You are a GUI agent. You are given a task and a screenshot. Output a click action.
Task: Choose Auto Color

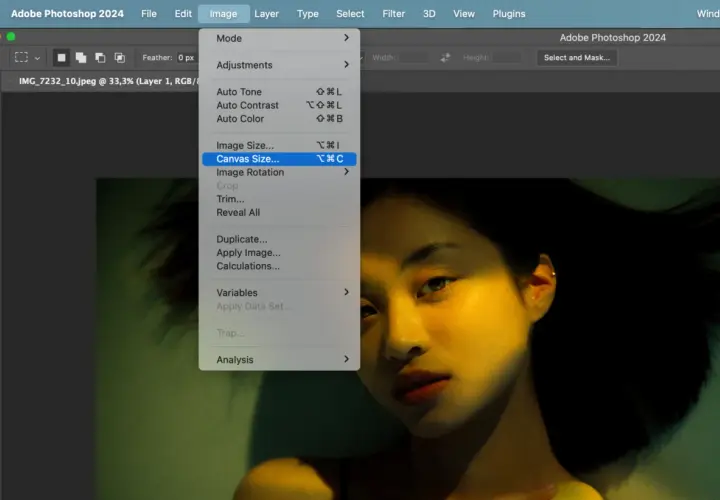pyautogui.click(x=279, y=118)
